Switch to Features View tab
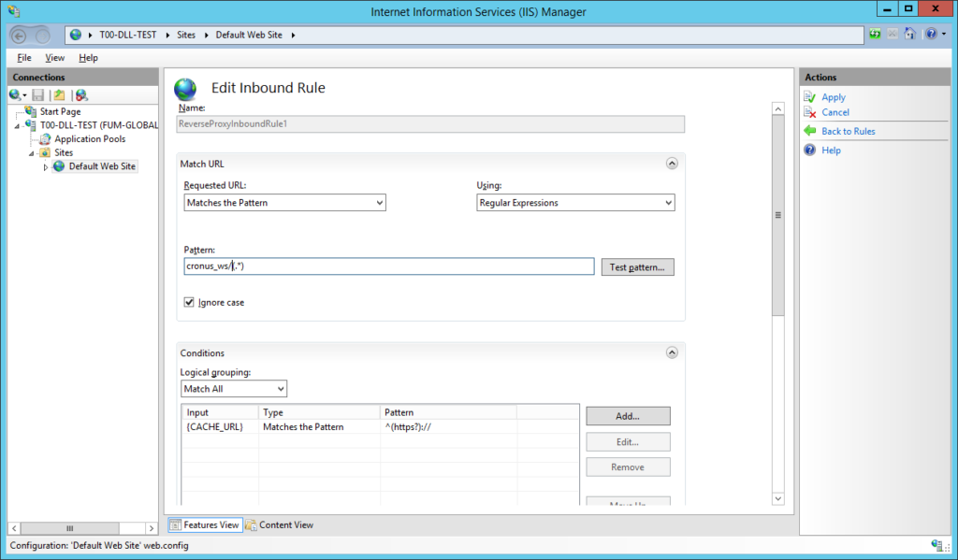This screenshot has height=560, width=958. (x=205, y=524)
